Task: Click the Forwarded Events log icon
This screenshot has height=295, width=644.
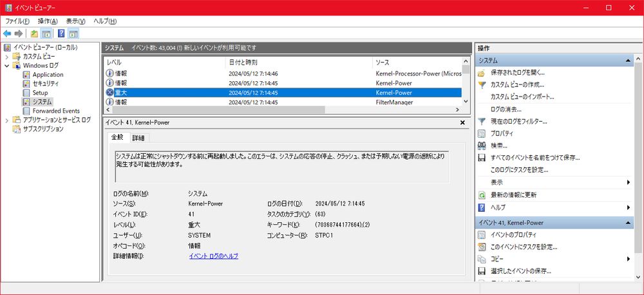Action: click(x=26, y=111)
